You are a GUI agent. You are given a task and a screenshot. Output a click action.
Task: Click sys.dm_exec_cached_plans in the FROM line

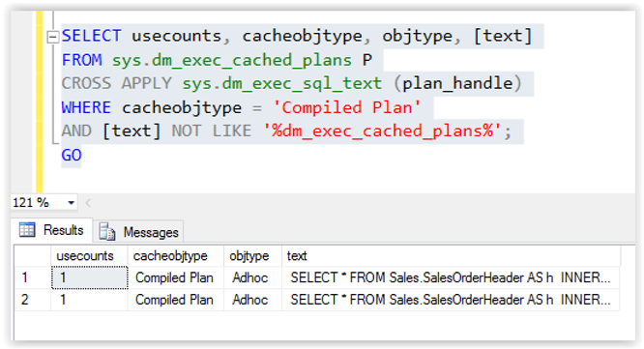232,60
